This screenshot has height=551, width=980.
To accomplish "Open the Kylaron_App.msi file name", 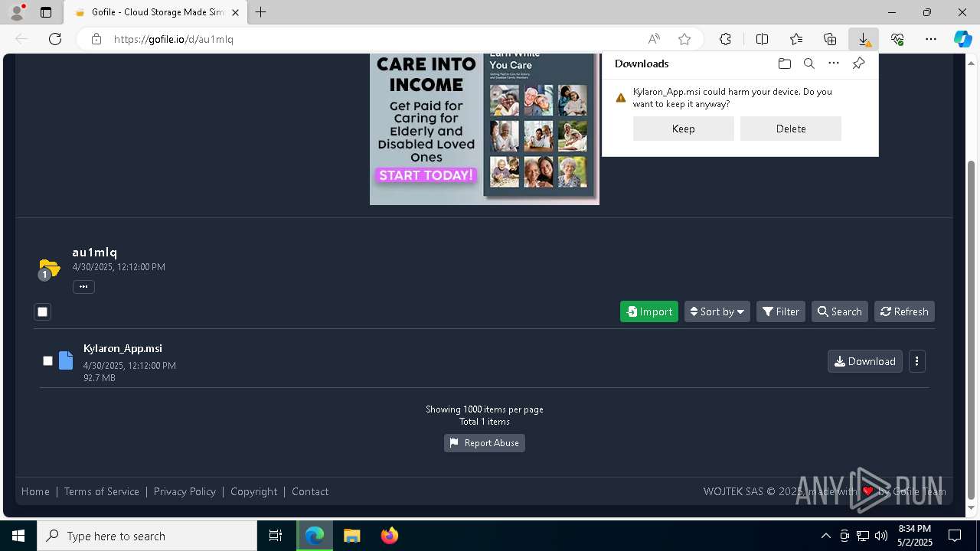I will (x=122, y=348).
